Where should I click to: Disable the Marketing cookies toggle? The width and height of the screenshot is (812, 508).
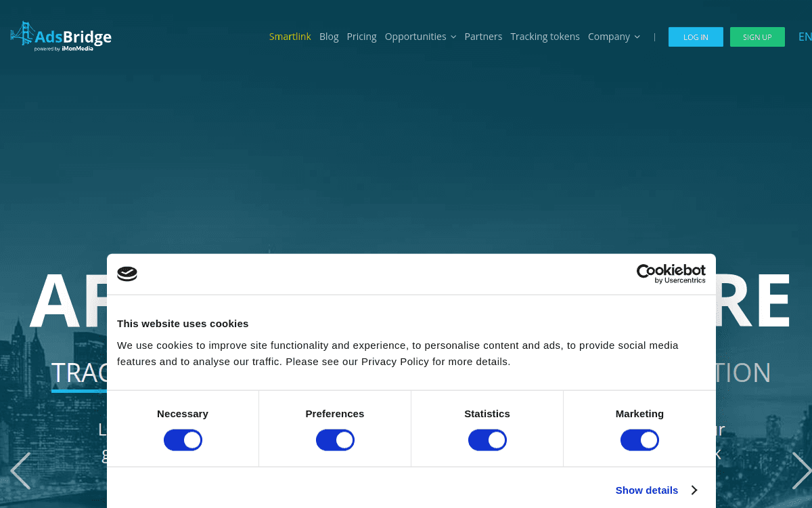639,440
